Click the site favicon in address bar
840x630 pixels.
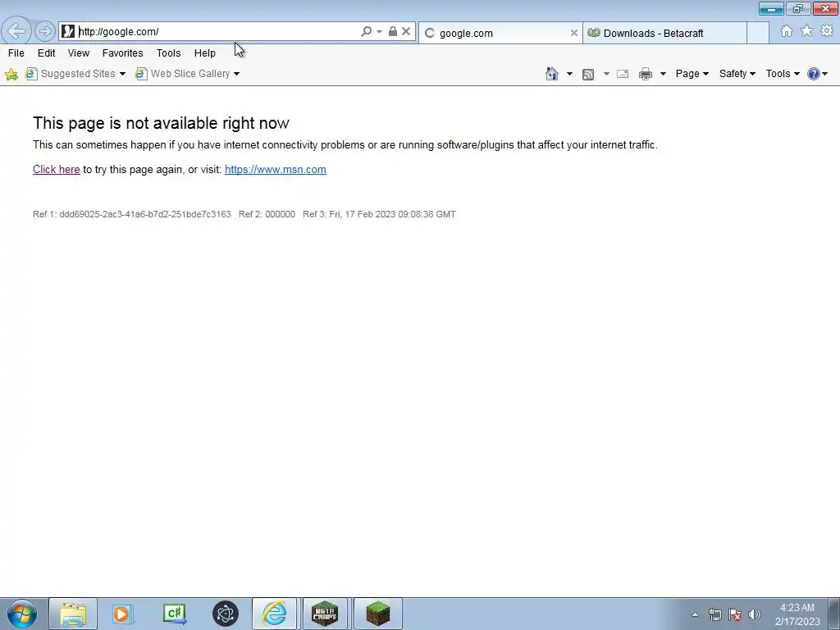click(x=68, y=32)
